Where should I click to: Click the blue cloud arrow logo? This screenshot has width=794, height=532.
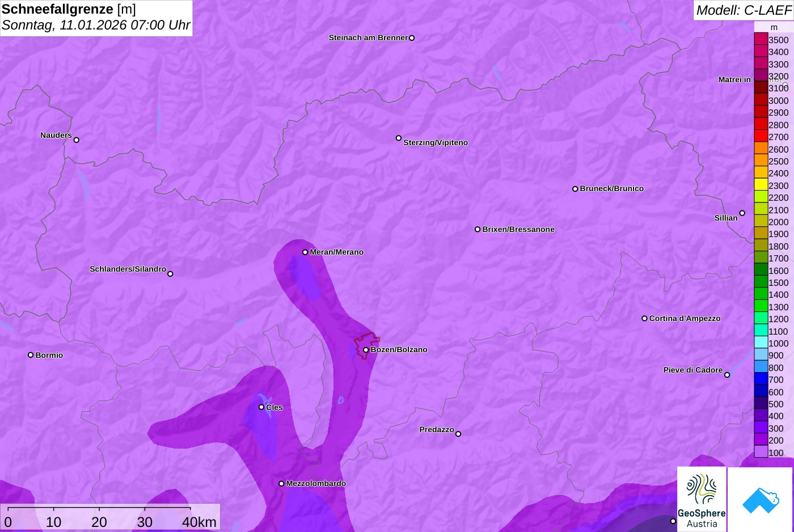(x=761, y=499)
